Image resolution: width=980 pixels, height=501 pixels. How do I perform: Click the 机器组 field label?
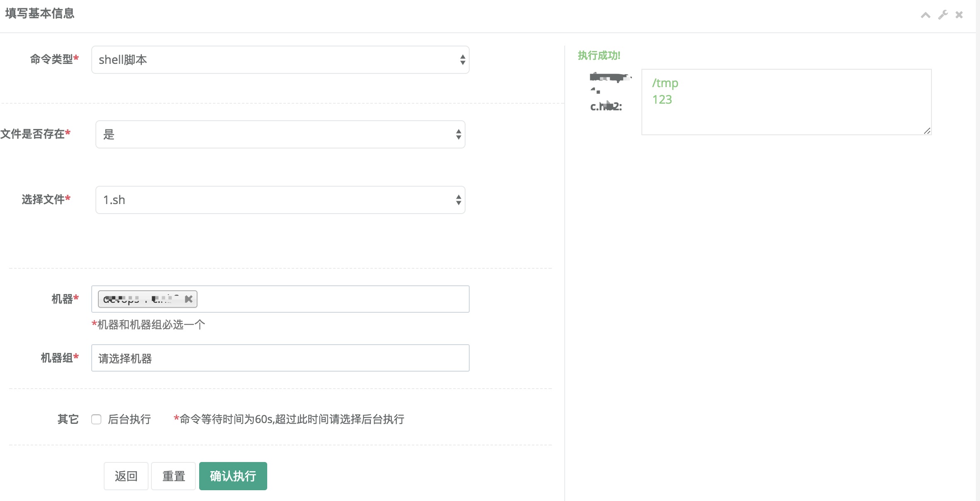[60, 358]
